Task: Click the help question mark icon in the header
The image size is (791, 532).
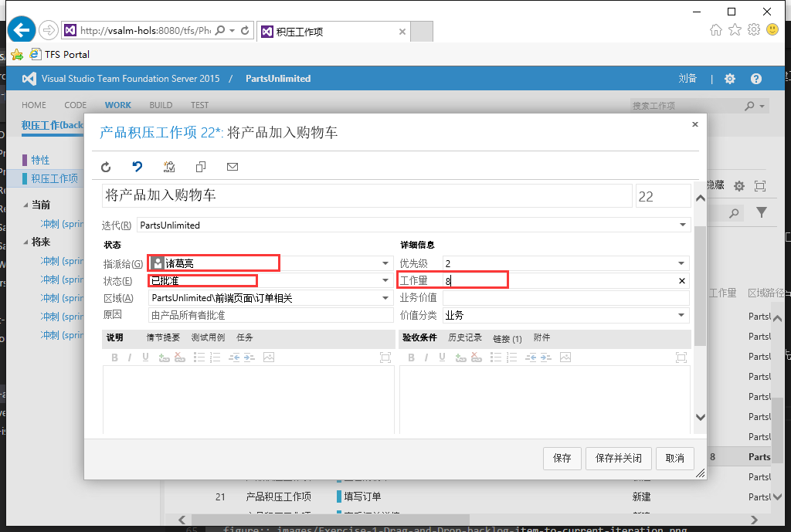Action: point(755,79)
